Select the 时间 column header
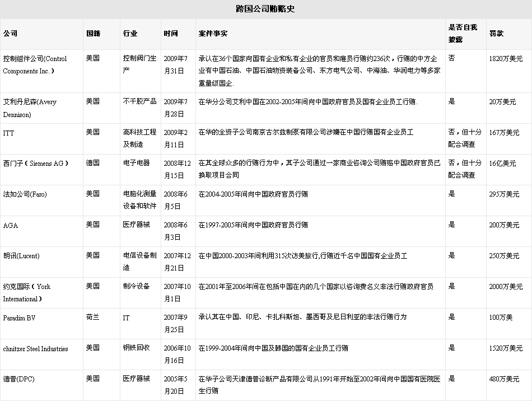The image size is (532, 401). pos(171,34)
